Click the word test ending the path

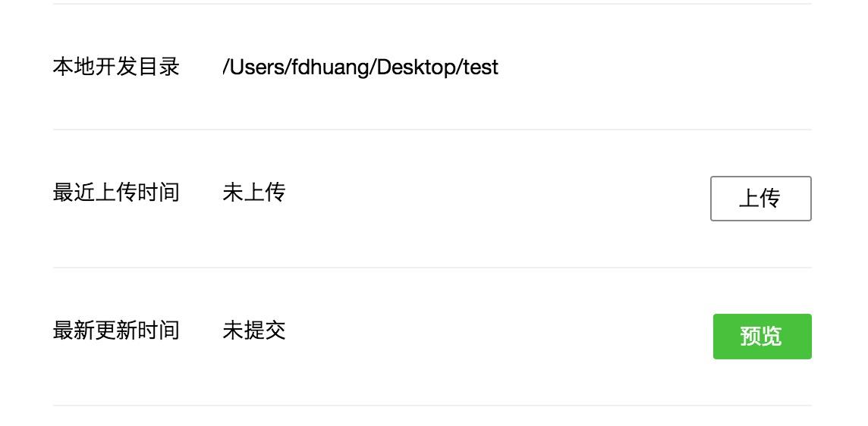coord(481,67)
